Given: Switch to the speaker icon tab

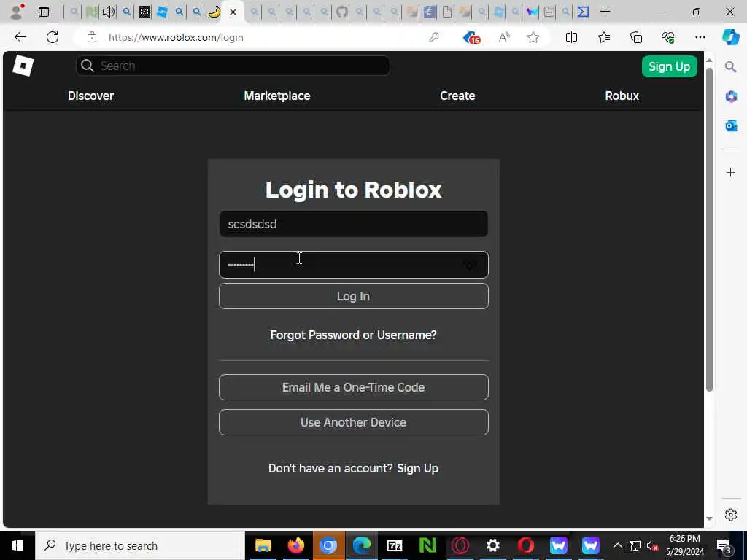Looking at the screenshot, I should coord(109,12).
